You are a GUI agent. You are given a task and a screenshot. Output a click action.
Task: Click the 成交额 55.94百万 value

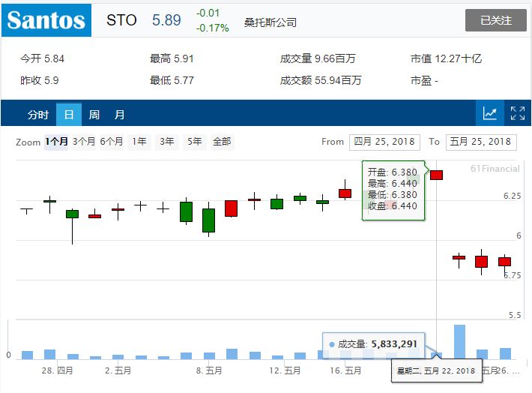[x=321, y=80]
